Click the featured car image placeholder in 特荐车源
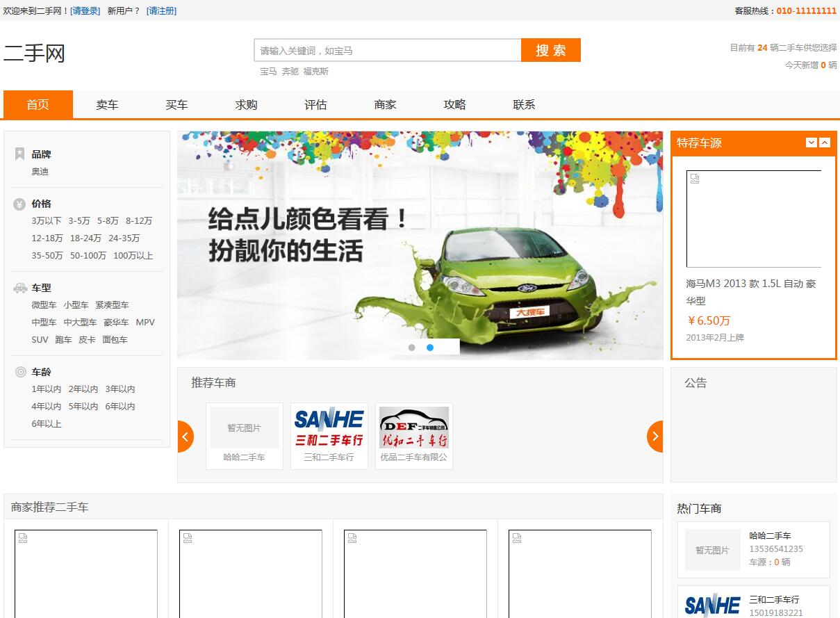Viewport: 840px width, 618px height. pyautogui.click(x=754, y=219)
